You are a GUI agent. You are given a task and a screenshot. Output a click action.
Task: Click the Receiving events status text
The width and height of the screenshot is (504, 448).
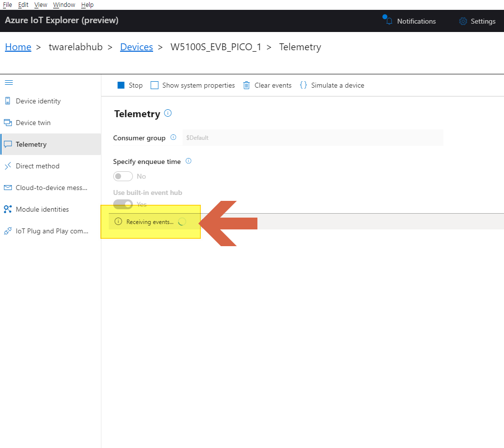pos(150,222)
